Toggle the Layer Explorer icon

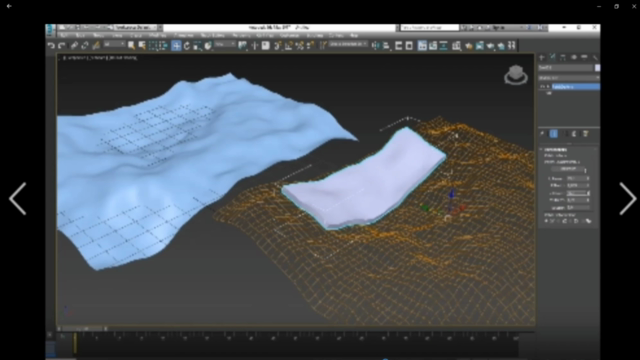(x=409, y=45)
